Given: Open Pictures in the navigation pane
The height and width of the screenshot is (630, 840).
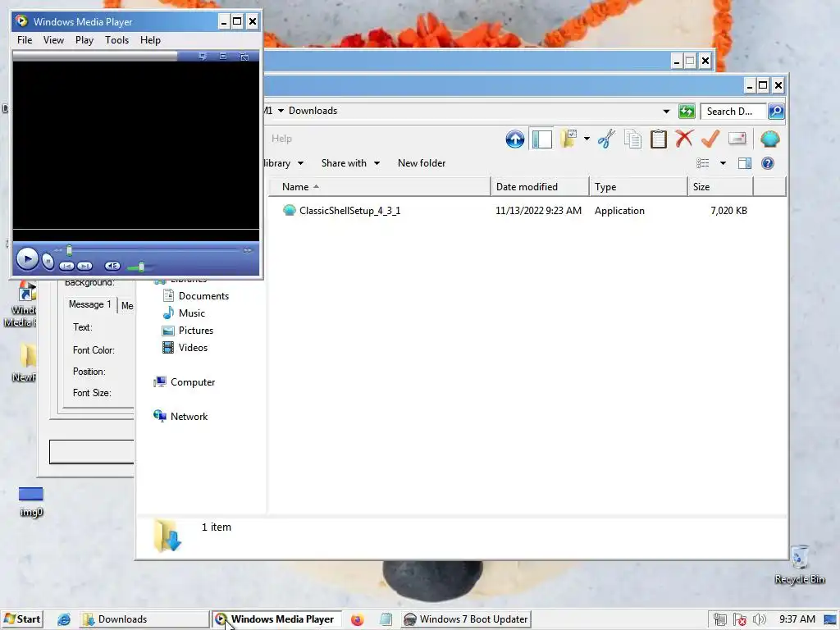Looking at the screenshot, I should [x=196, y=331].
